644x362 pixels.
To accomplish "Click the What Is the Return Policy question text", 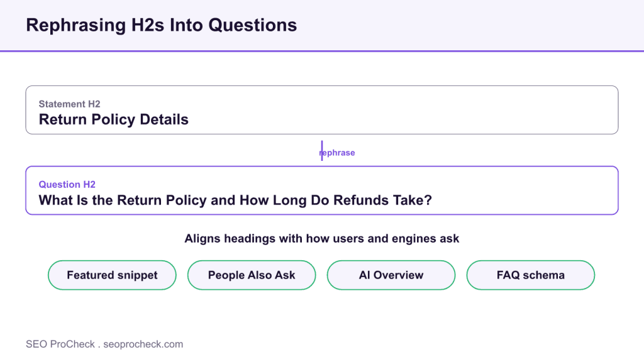I will click(235, 200).
